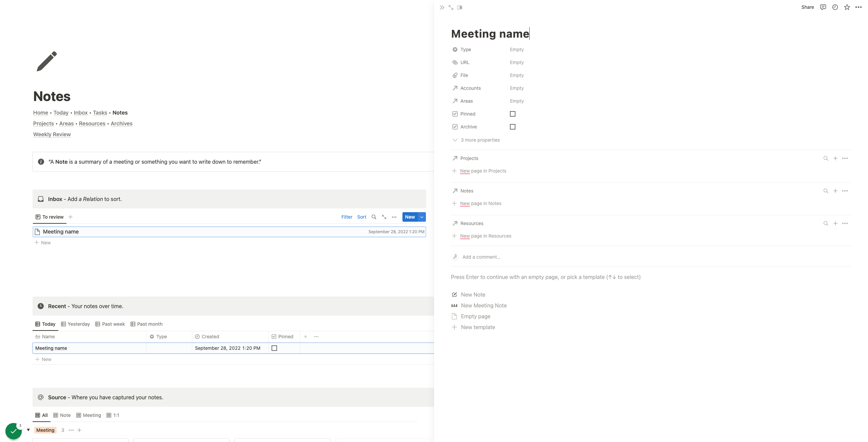The image size is (868, 442).
Task: Open To review view options ellipsis
Action: coord(394,217)
